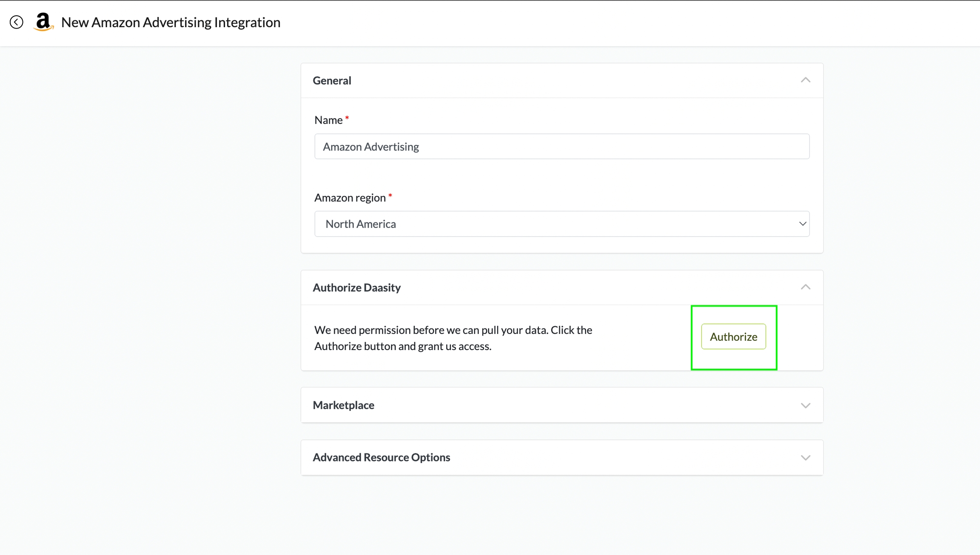Image resolution: width=980 pixels, height=555 pixels.
Task: Click the Authorize Daasity heading
Action: pos(356,287)
